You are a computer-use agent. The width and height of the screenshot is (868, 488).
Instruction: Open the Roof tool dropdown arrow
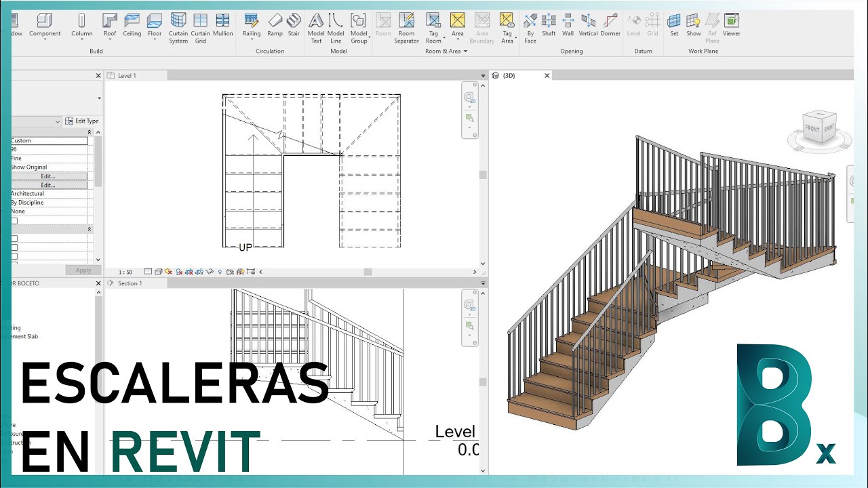pyautogui.click(x=110, y=40)
